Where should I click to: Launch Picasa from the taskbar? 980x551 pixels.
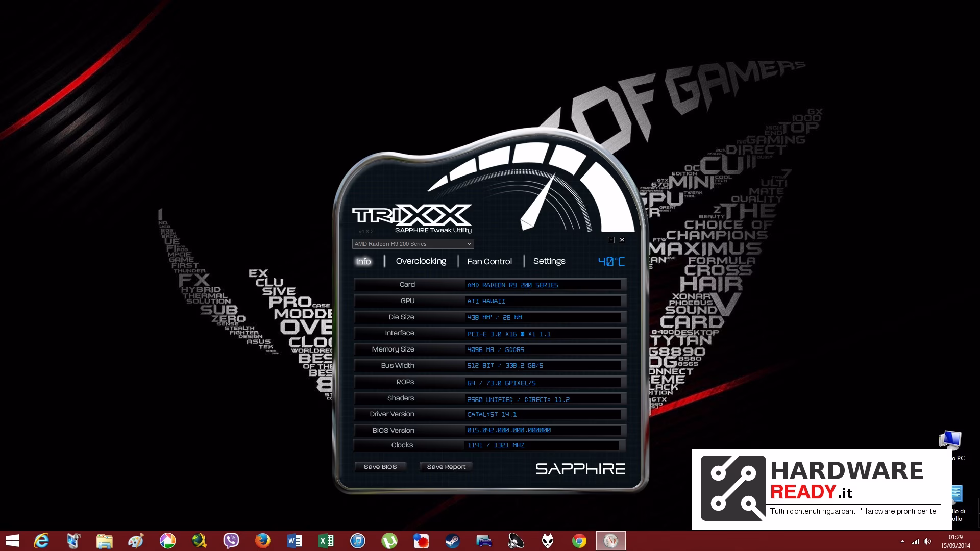167,541
